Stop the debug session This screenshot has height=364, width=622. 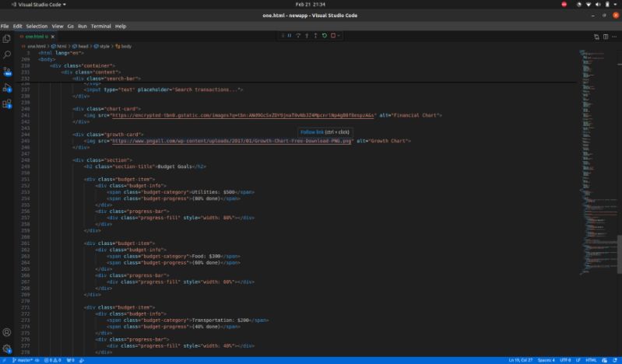tap(333, 36)
